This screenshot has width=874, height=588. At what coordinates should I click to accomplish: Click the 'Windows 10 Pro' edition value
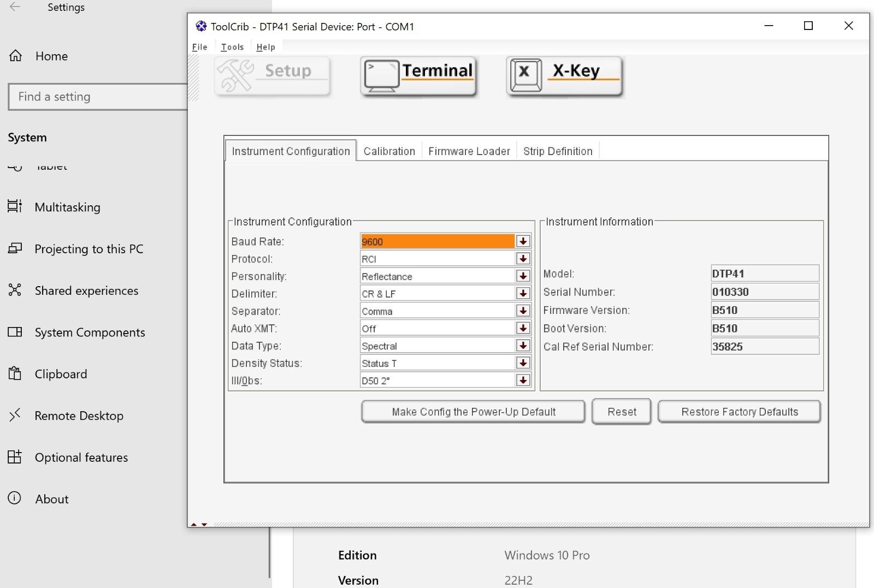(547, 555)
